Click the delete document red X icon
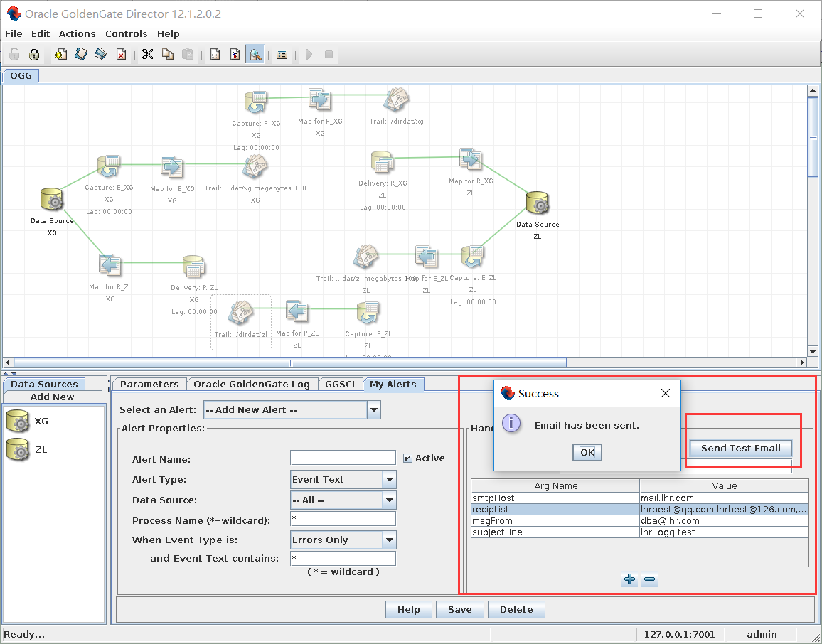822x644 pixels. 121,55
